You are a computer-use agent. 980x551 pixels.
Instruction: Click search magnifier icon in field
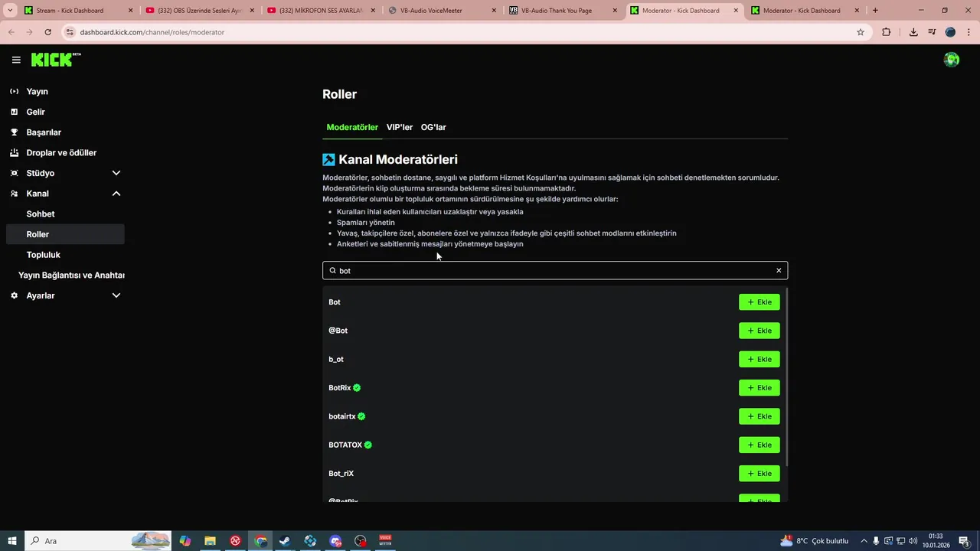332,270
